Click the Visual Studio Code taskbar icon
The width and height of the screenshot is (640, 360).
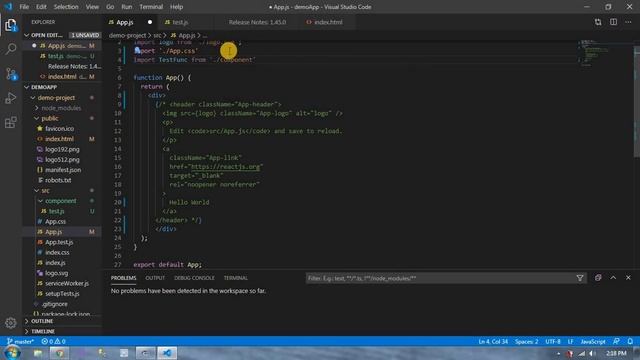point(167,353)
